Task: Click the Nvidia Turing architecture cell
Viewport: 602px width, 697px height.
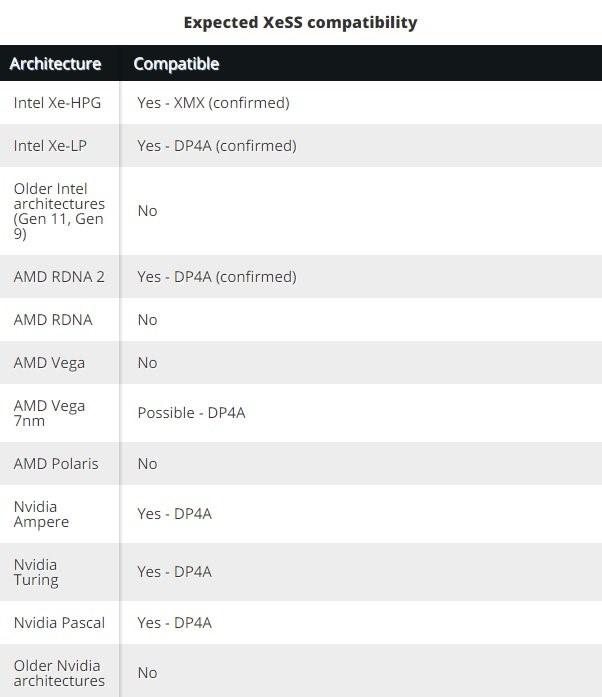Action: coord(36,572)
